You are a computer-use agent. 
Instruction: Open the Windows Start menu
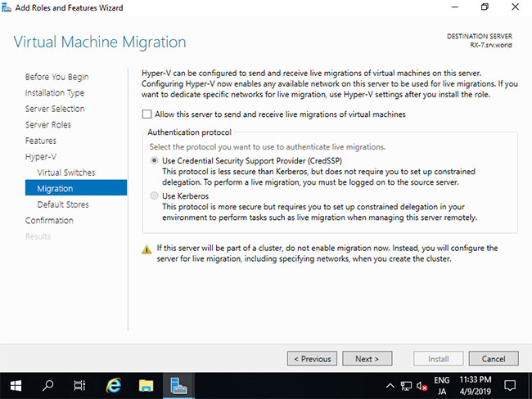[x=16, y=386]
